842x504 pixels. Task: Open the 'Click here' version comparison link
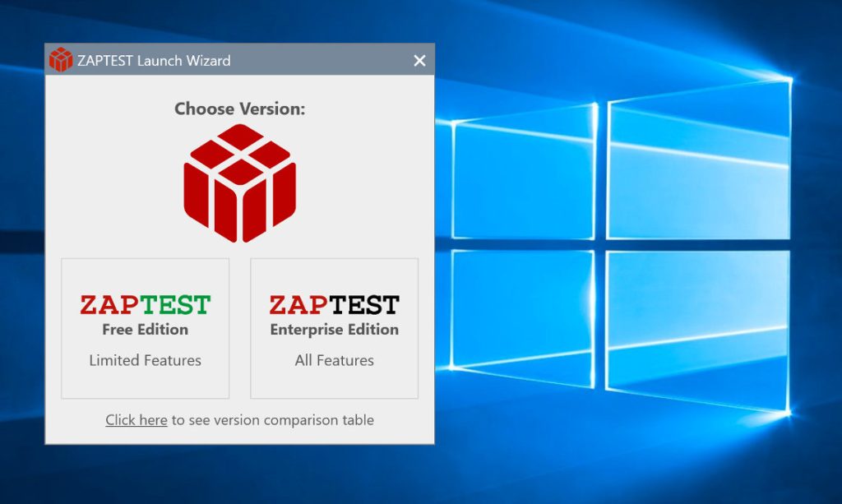tap(136, 420)
